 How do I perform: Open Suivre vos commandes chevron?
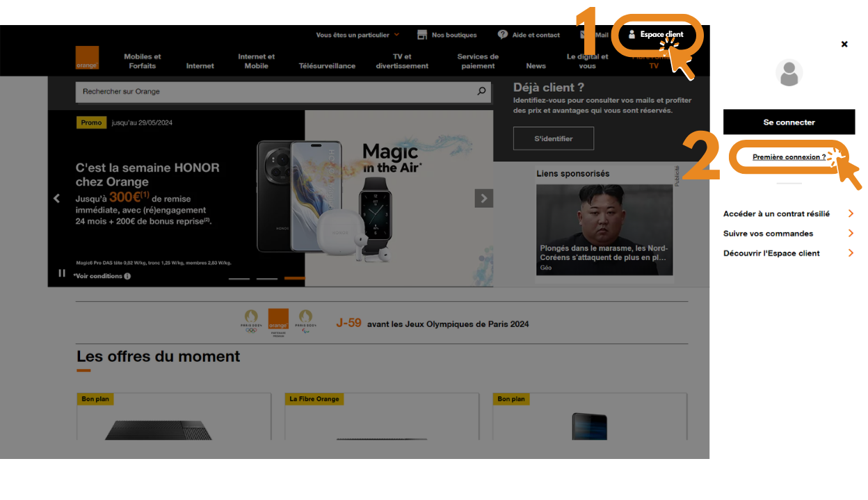click(851, 233)
